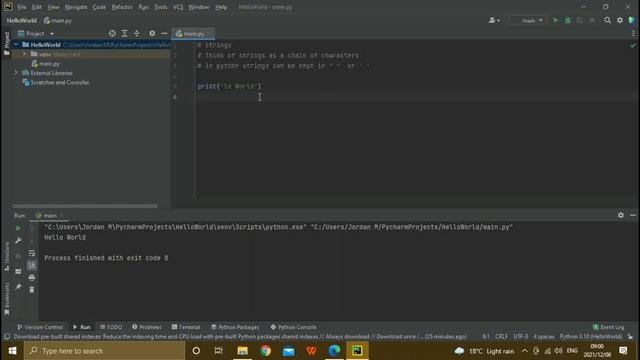The height and width of the screenshot is (360, 640).
Task: Select main.py in the Project tree
Action: coord(46,64)
